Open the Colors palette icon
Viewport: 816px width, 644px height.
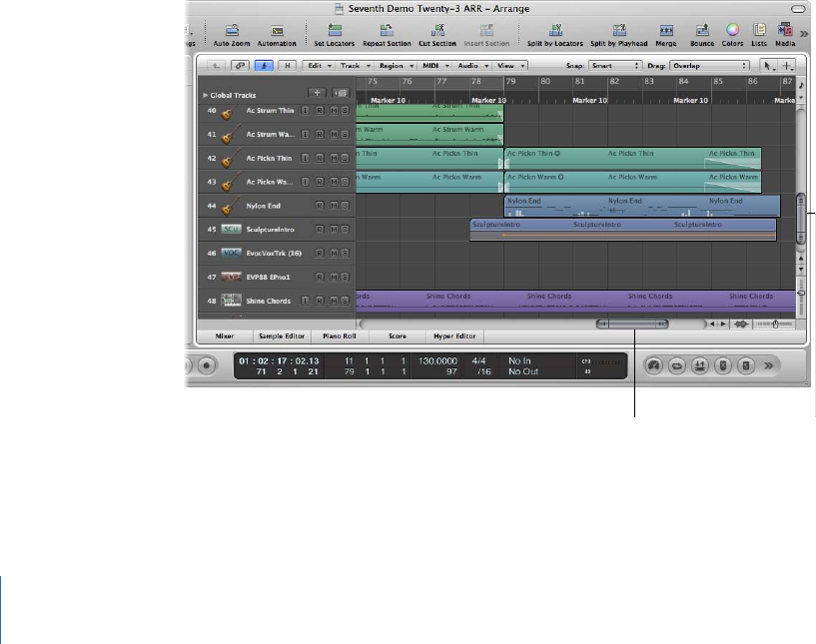(733, 30)
